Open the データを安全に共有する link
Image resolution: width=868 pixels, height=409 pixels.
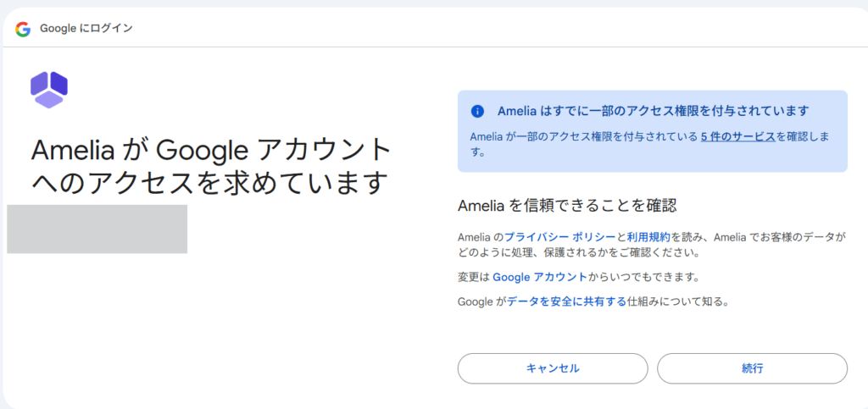[567, 301]
